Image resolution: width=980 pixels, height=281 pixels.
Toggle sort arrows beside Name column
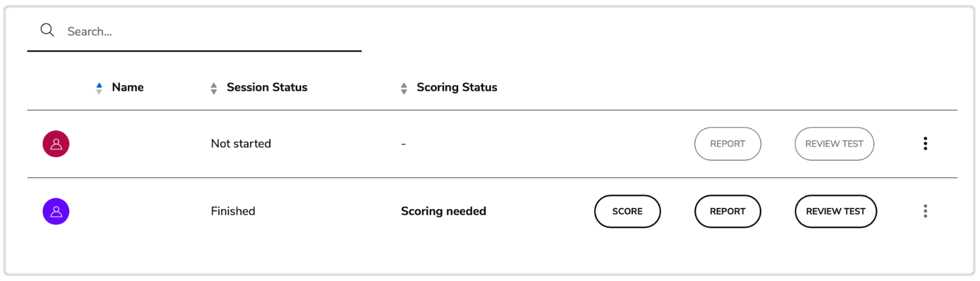coord(99,88)
